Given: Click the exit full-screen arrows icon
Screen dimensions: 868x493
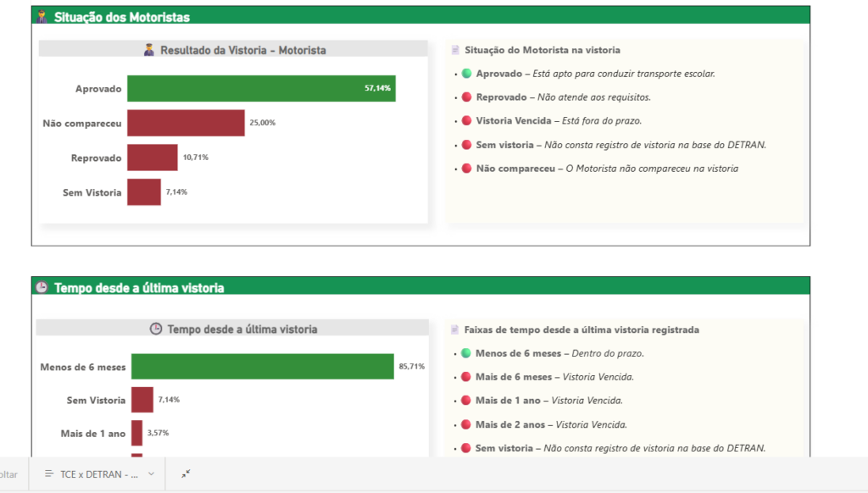Looking at the screenshot, I should click(186, 474).
